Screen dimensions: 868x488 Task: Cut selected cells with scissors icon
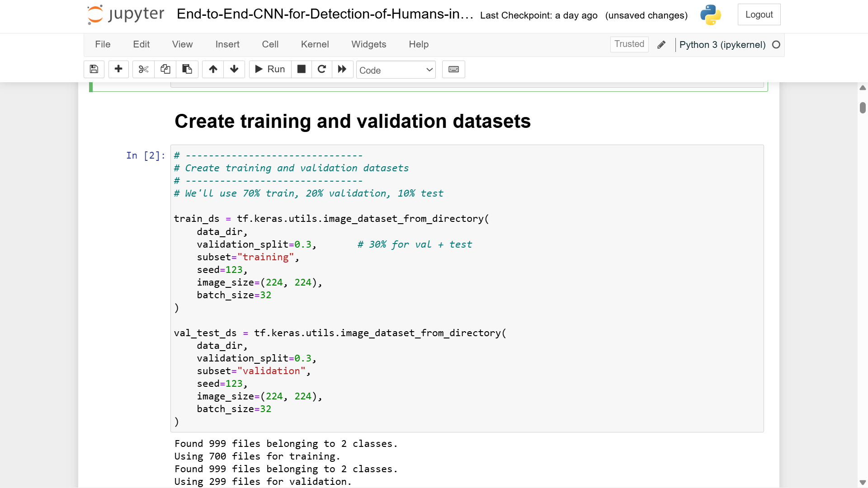click(x=143, y=69)
